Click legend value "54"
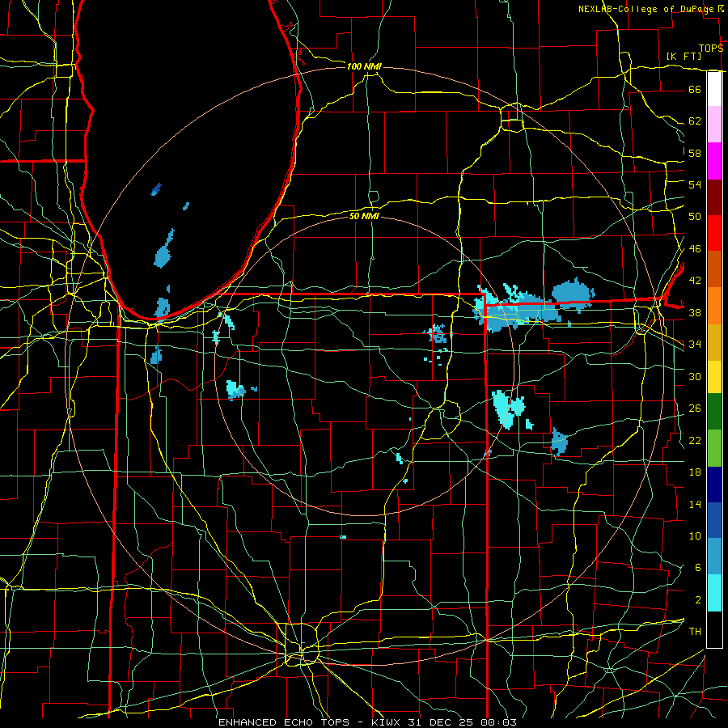This screenshot has height=728, width=728. pyautogui.click(x=695, y=184)
